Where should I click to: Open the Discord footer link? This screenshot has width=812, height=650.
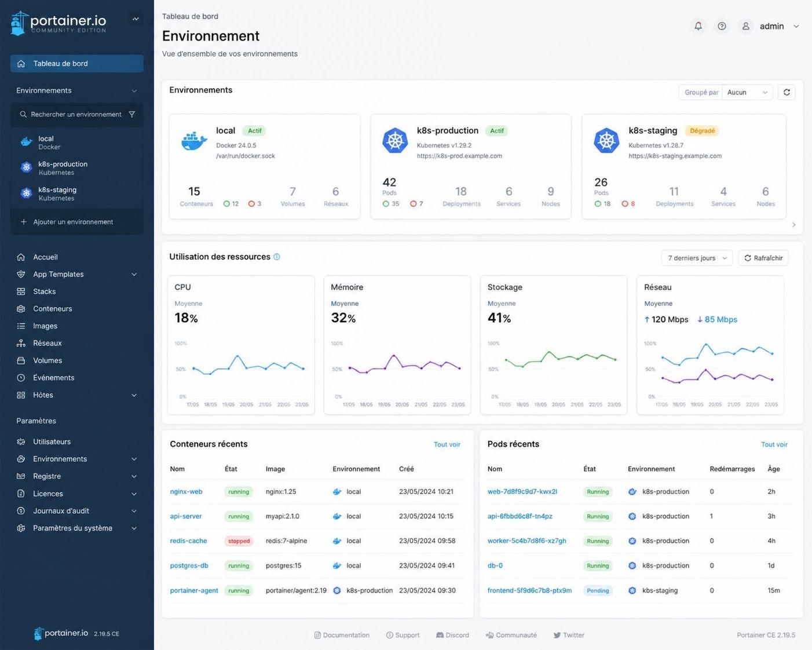click(x=452, y=636)
